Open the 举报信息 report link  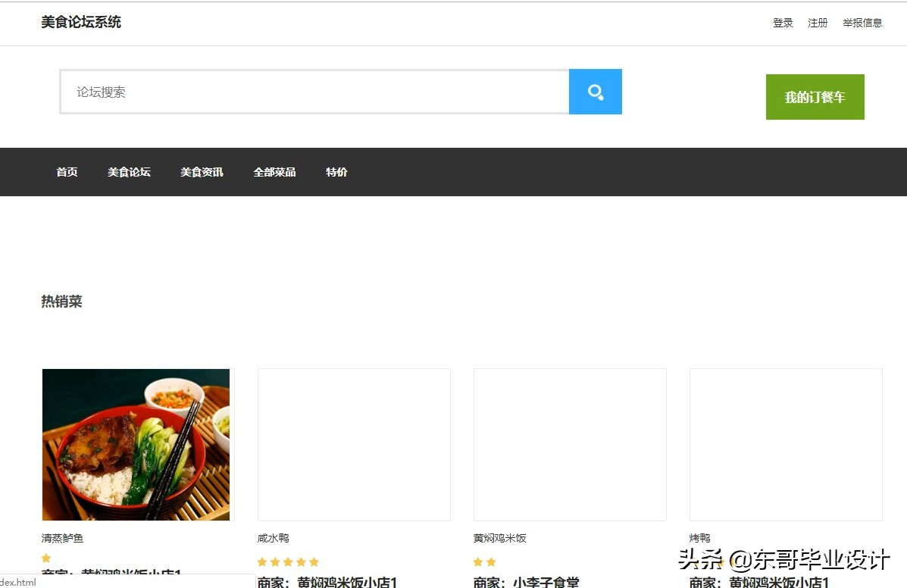pyautogui.click(x=862, y=23)
